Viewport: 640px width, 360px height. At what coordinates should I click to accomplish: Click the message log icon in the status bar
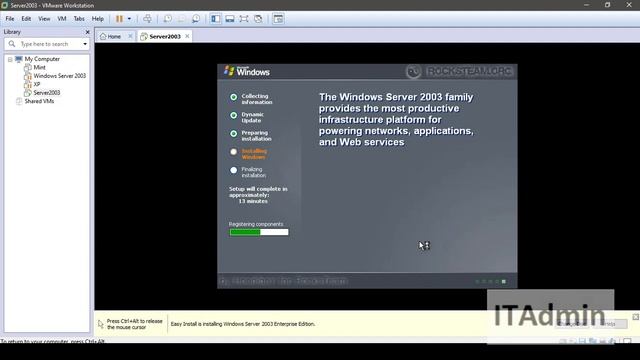point(627,341)
